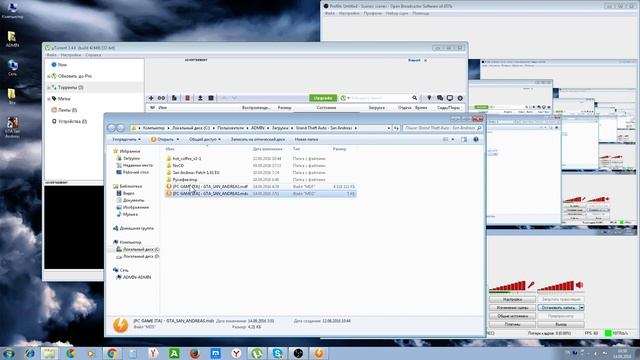
Task: Open the dropdown arrow beside Остановить запись
Action: 582,308
